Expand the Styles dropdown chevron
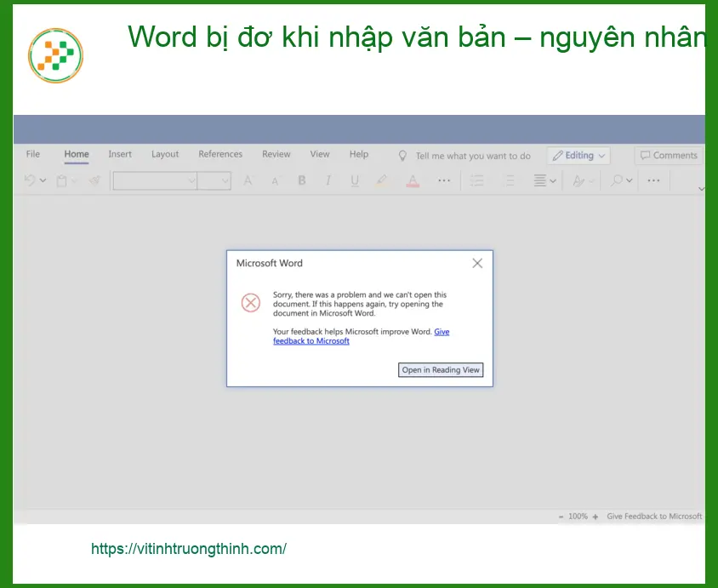This screenshot has width=718, height=588. [591, 181]
